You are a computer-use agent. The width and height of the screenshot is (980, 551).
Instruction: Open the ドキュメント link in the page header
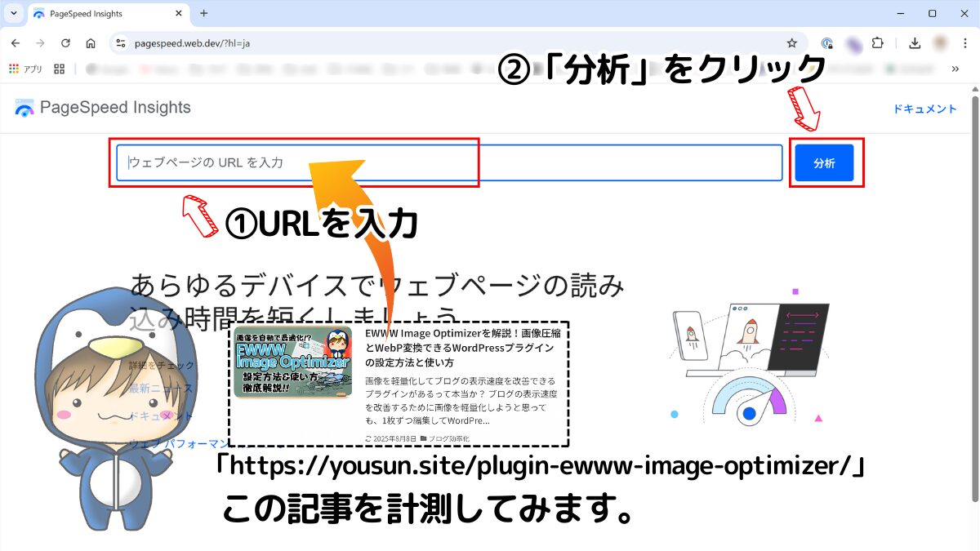[x=924, y=109]
